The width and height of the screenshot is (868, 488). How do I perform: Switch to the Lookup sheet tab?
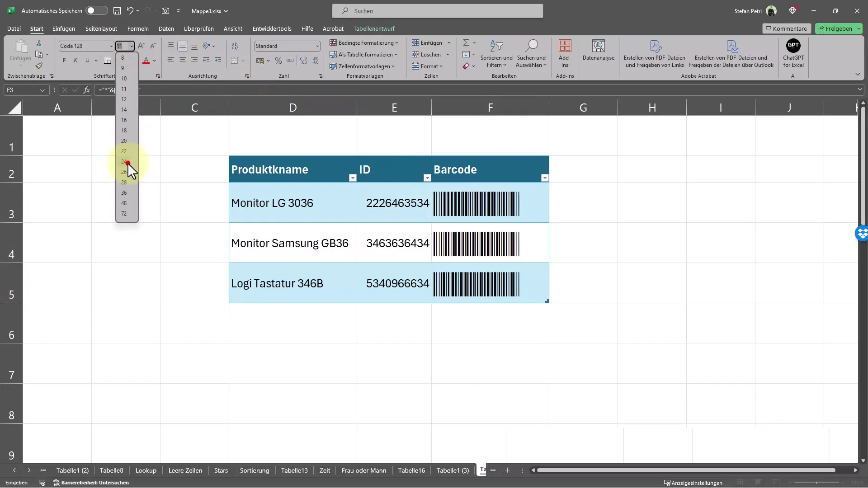(146, 470)
